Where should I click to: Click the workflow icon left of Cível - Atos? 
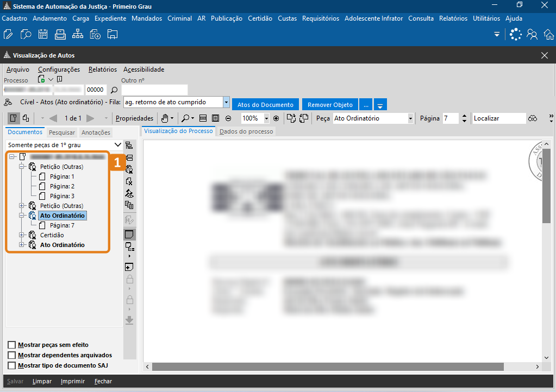(8, 102)
